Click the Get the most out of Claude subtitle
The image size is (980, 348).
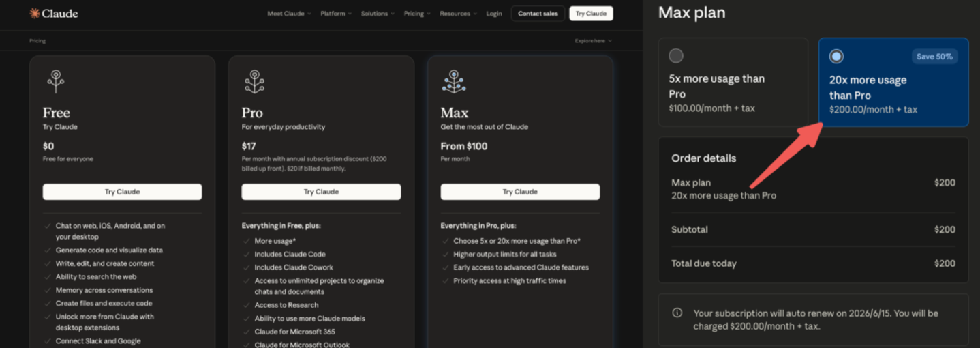tap(485, 127)
